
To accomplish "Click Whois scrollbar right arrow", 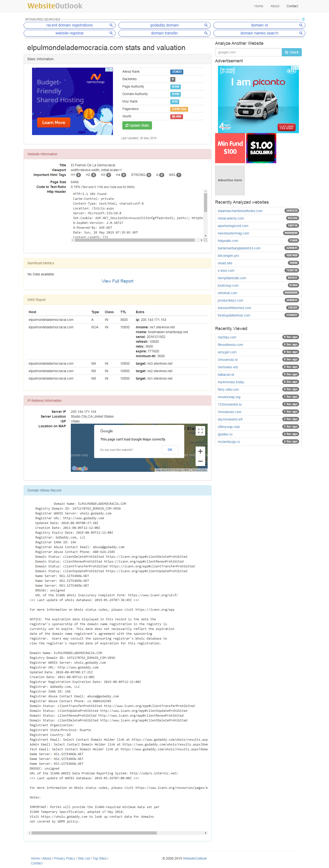I will tap(206, 833).
